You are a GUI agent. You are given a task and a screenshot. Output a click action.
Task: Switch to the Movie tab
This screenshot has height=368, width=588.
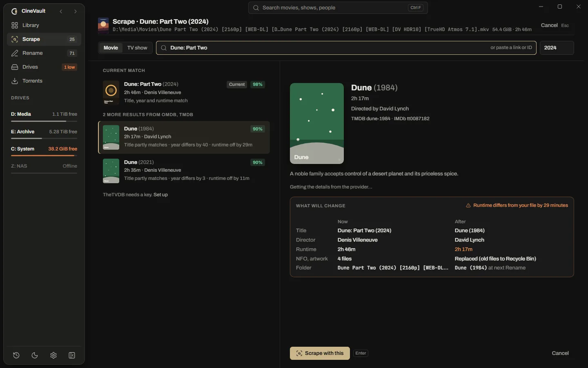tap(111, 48)
